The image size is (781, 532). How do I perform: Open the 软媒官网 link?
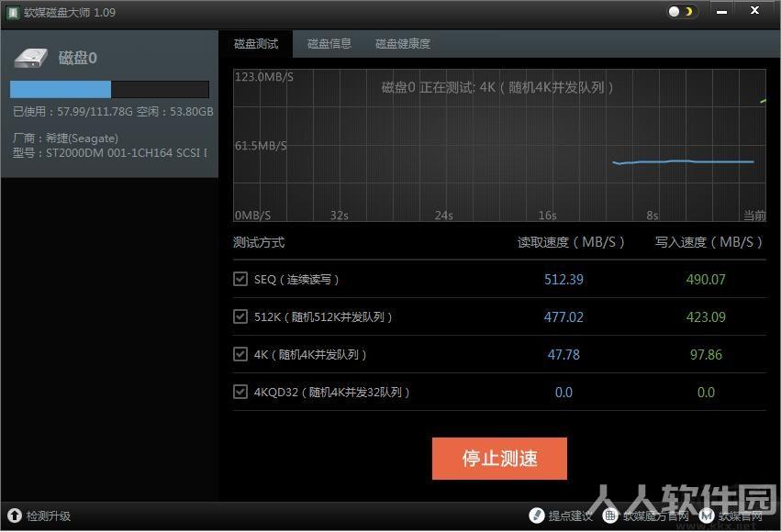click(x=740, y=516)
